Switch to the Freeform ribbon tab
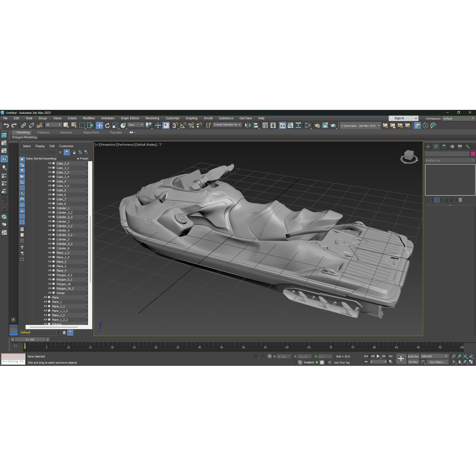Screen dimensions: 476x476 coord(43,132)
